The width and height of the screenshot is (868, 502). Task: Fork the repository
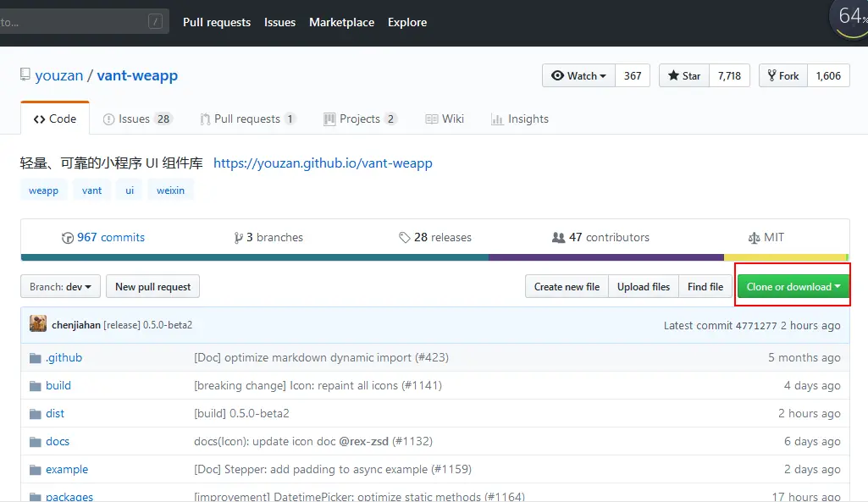point(783,76)
